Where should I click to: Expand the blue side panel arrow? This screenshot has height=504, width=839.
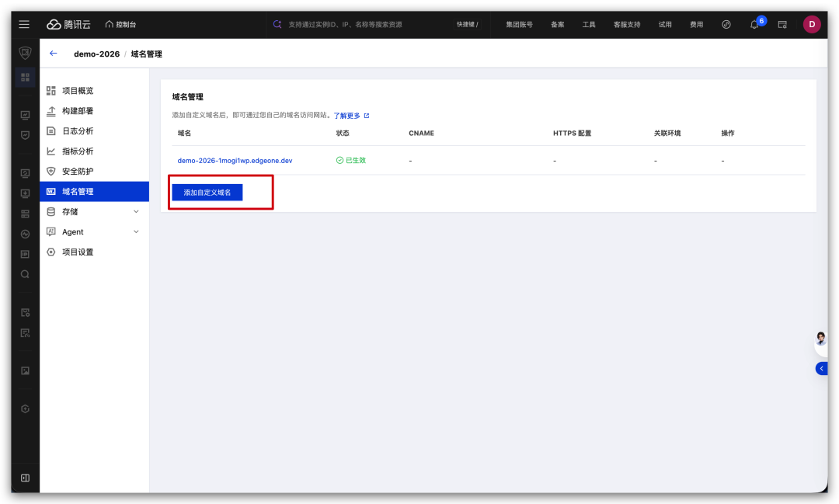pyautogui.click(x=821, y=369)
